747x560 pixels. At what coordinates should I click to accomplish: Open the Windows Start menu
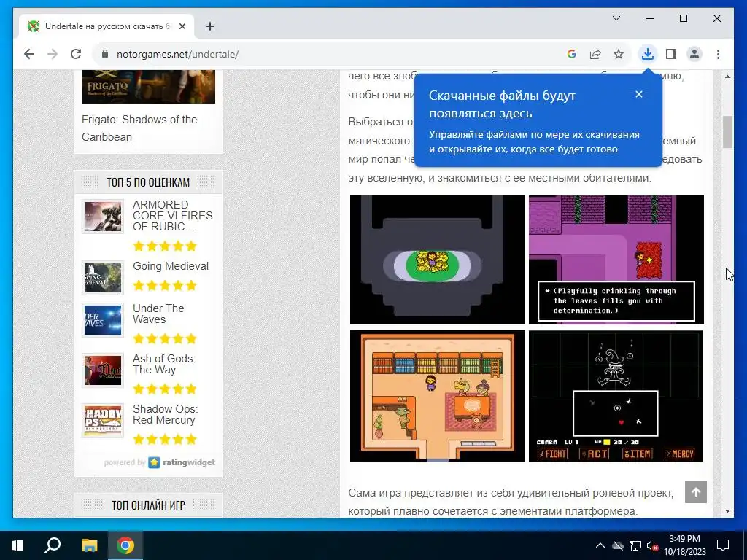[18, 545]
